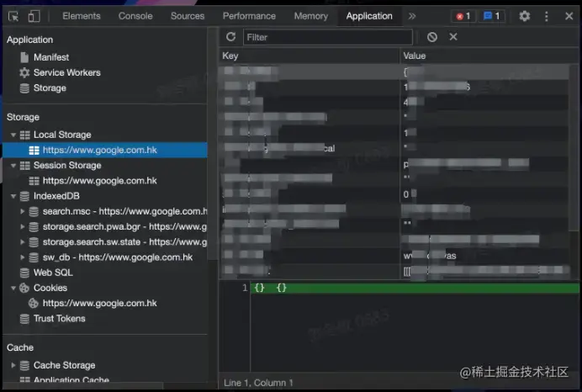Expand the sw_db database entry
Viewport: 582px width, 392px height.
22,257
